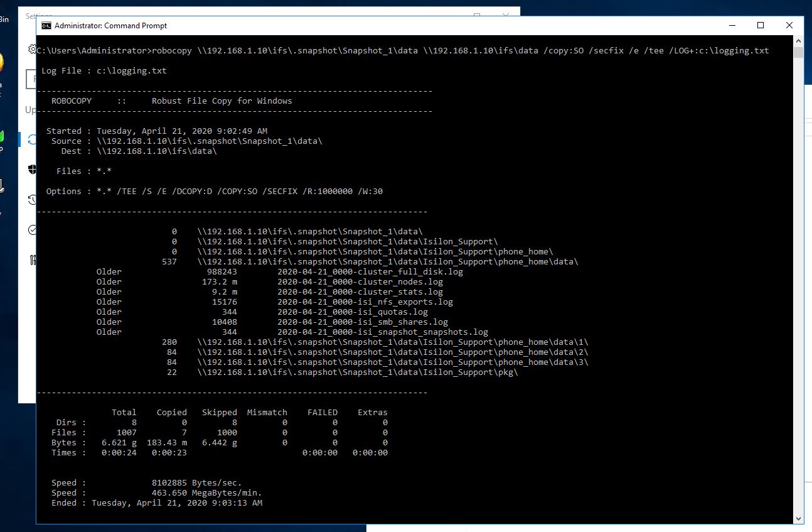Click the speed value '8102885 Bytes/sec.'
This screenshot has height=532, width=812.
[x=197, y=482]
